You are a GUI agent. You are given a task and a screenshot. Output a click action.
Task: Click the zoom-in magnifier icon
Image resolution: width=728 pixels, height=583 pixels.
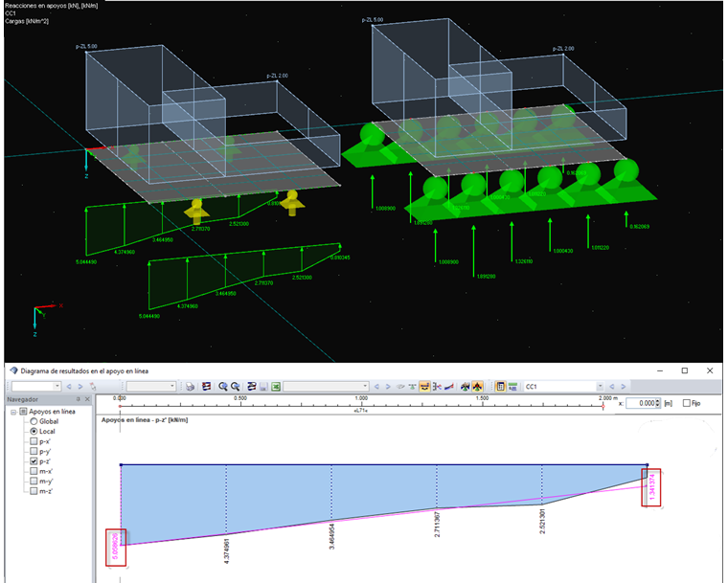click(x=223, y=386)
